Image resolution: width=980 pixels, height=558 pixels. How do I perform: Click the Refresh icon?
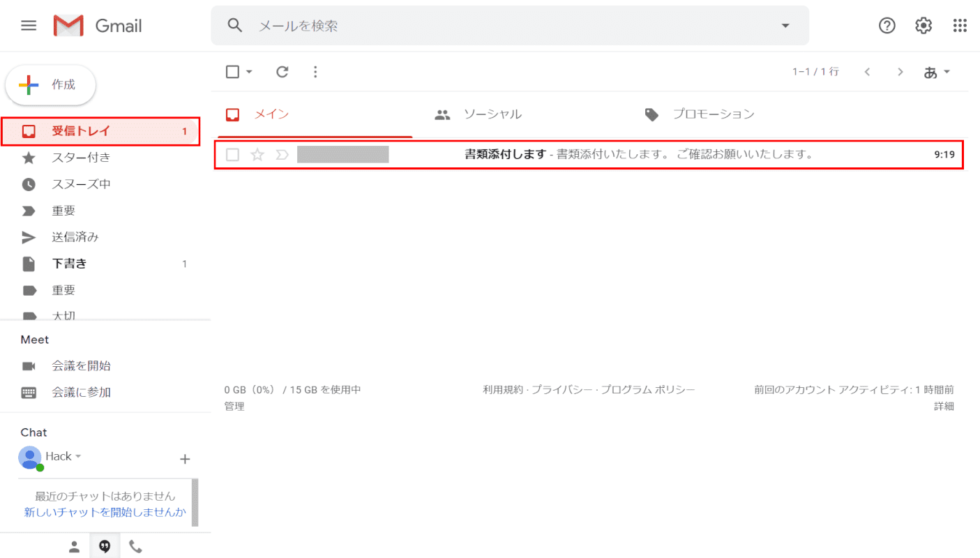282,71
